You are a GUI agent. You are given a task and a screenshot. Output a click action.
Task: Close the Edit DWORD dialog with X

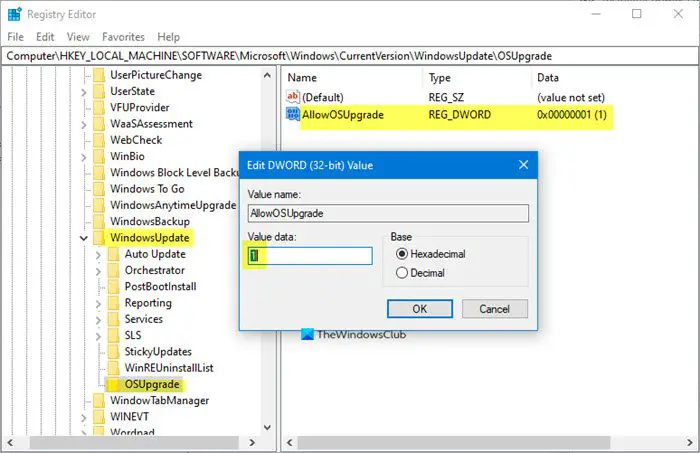(523, 165)
